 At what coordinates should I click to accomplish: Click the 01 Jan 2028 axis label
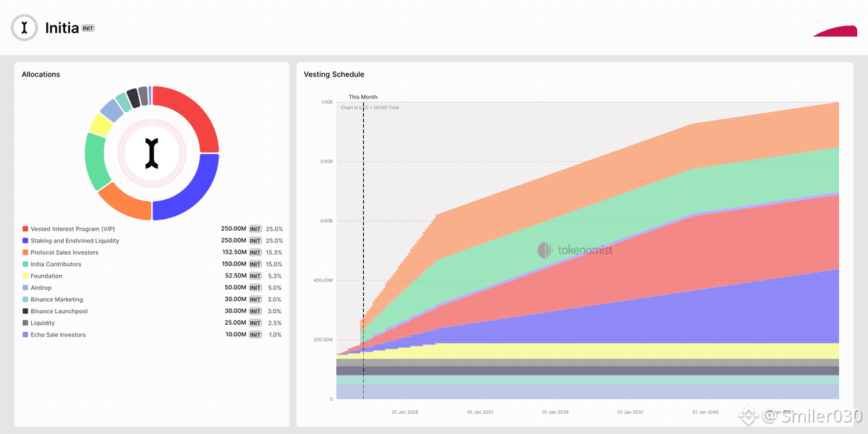tap(406, 412)
